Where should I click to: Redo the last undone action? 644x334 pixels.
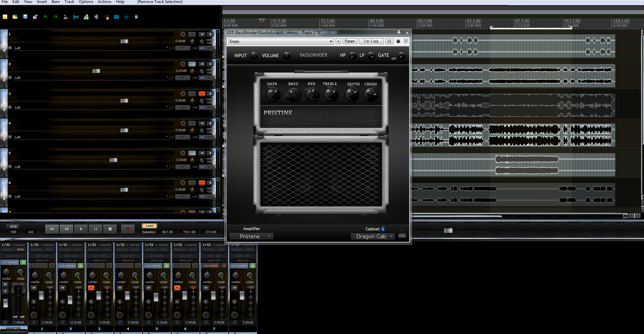point(56,17)
